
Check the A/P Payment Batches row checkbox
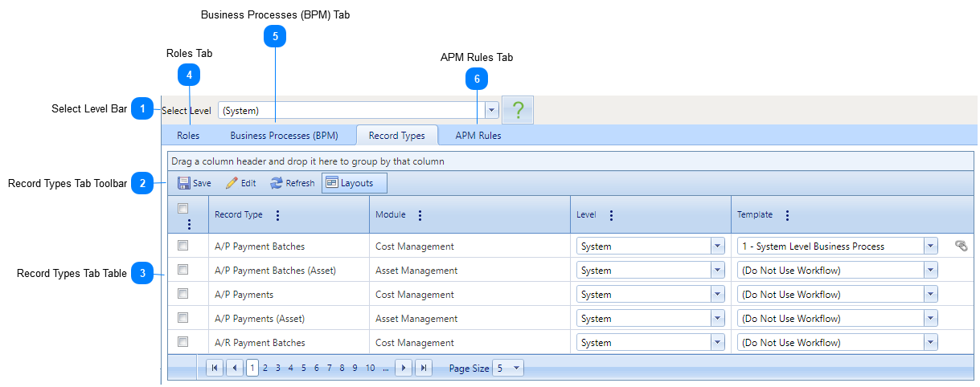click(183, 246)
